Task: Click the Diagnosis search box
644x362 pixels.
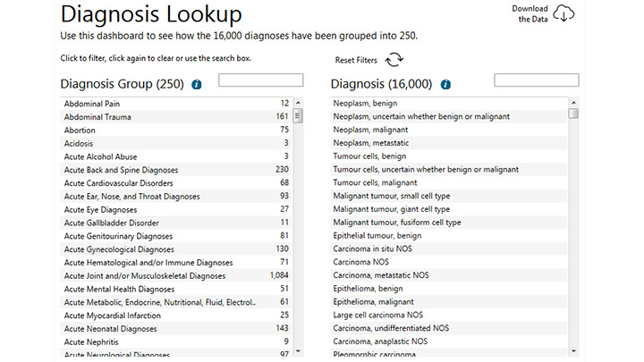Action: coord(537,80)
